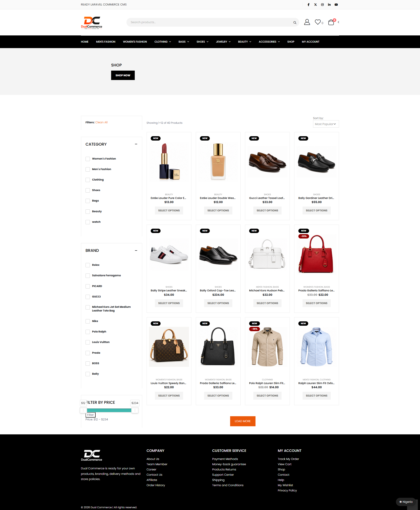Collapse the Brand filter section
Viewport: 420px width, 510px height.
click(136, 250)
